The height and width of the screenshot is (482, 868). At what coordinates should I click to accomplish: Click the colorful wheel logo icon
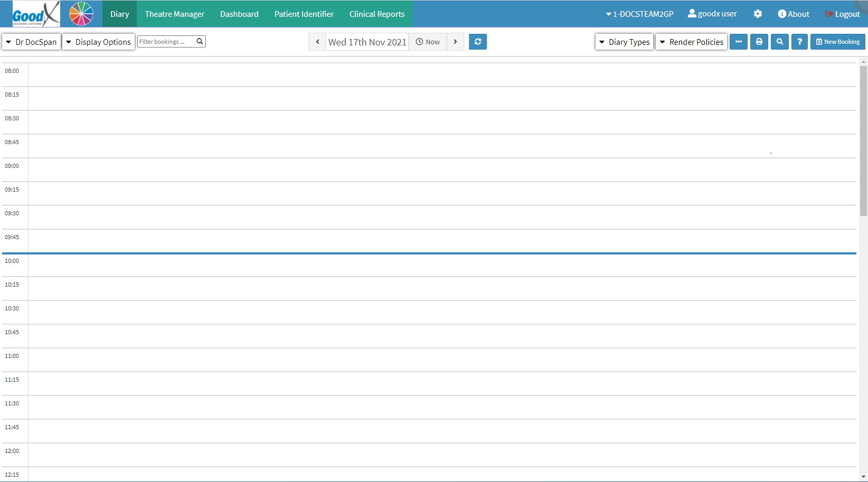tap(81, 14)
